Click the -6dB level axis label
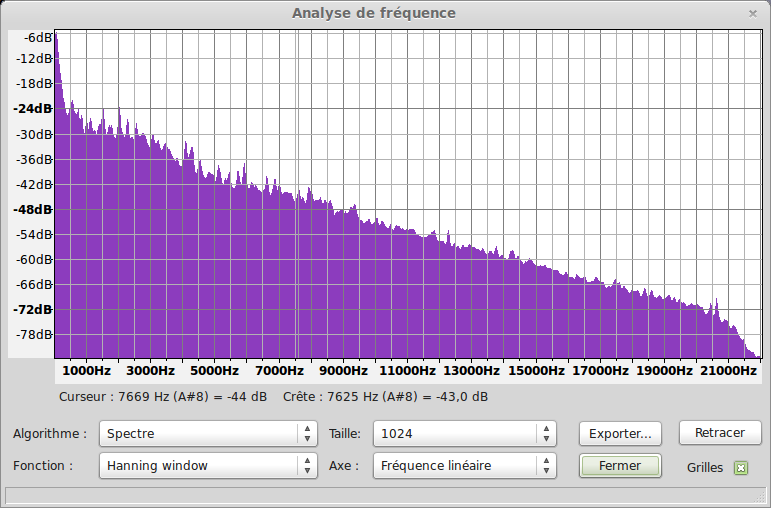The height and width of the screenshot is (508, 771). pos(37,37)
